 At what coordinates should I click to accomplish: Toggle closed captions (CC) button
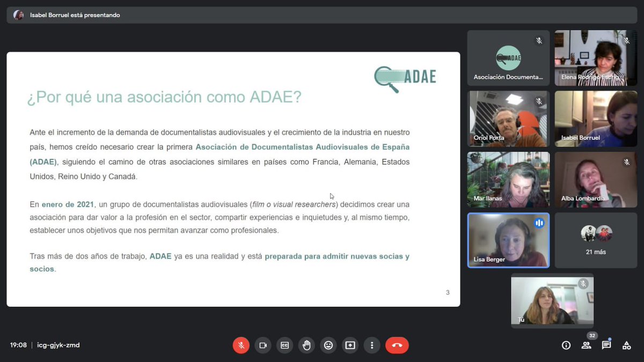pos(285,345)
